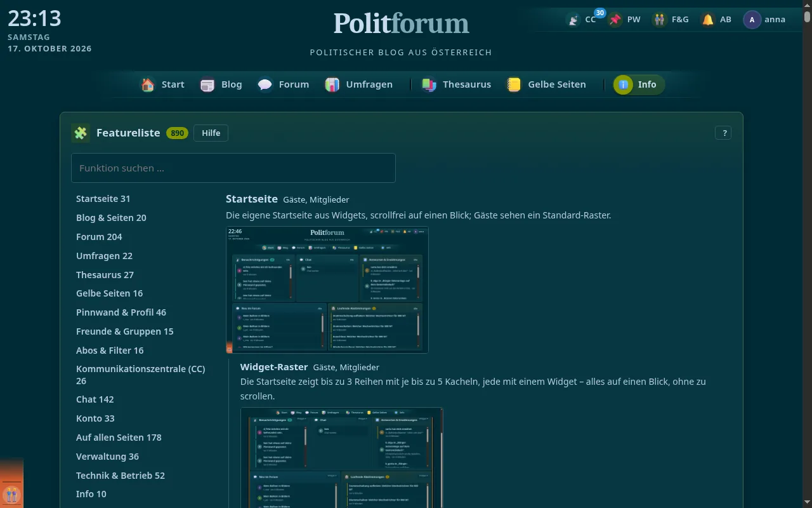Screen dimensions: 812x508
Task: Go to the Blog menu item
Action: (232, 84)
